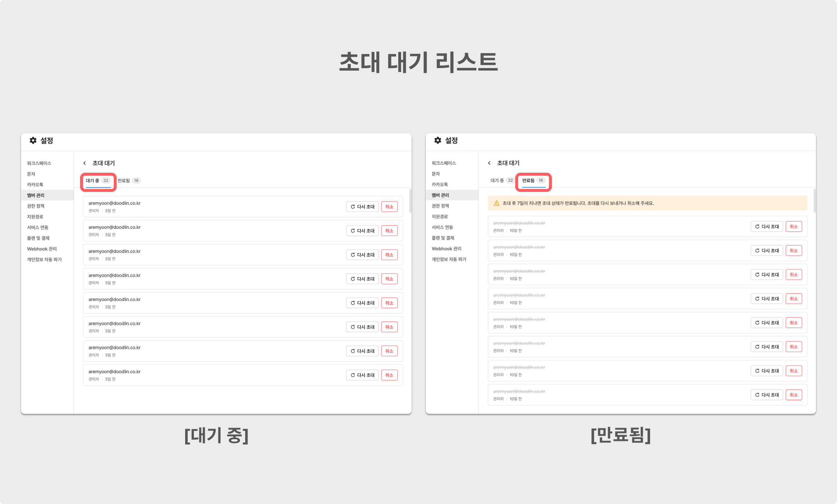Click the settings gear icon in right panel
This screenshot has height=504, width=837.
click(438, 140)
